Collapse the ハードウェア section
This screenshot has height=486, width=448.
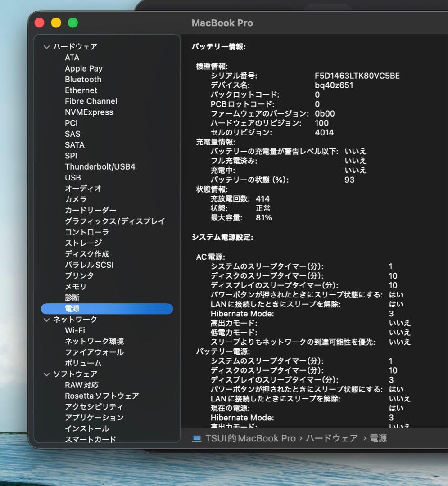click(x=47, y=46)
